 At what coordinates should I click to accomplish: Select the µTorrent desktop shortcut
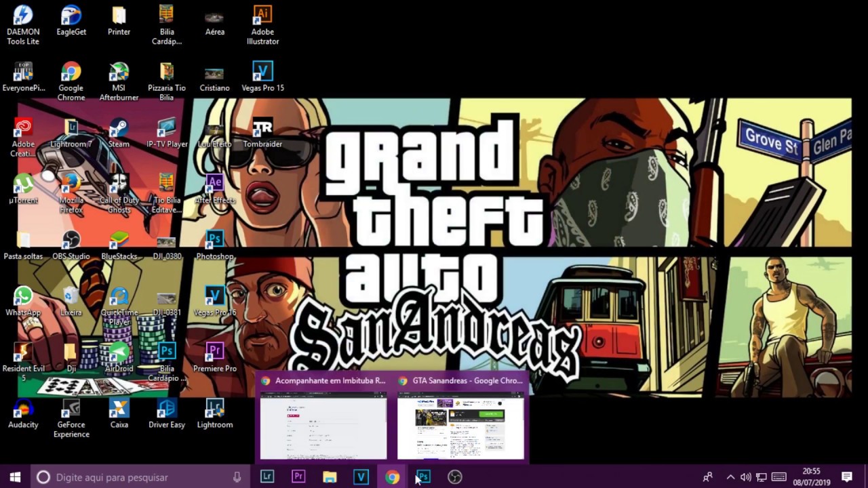(23, 188)
